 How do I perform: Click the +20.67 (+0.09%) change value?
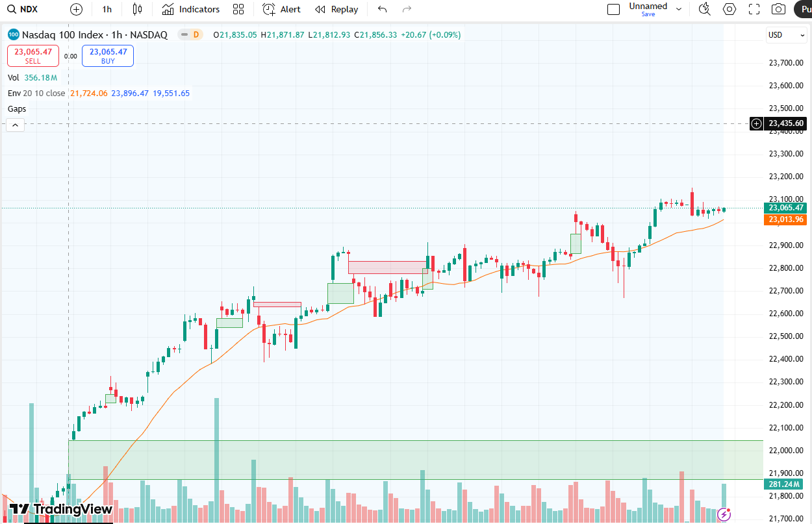tap(431, 35)
